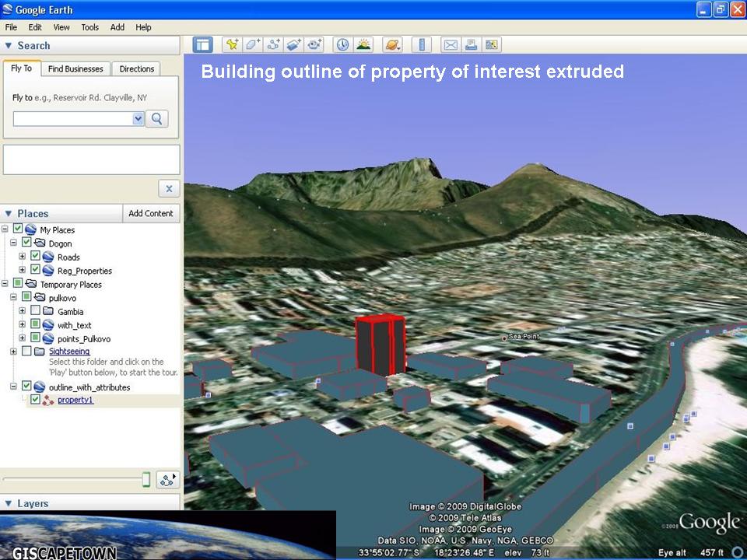Click the Places opacity slider handle
Screen dimensions: 747x560
[x=146, y=480]
